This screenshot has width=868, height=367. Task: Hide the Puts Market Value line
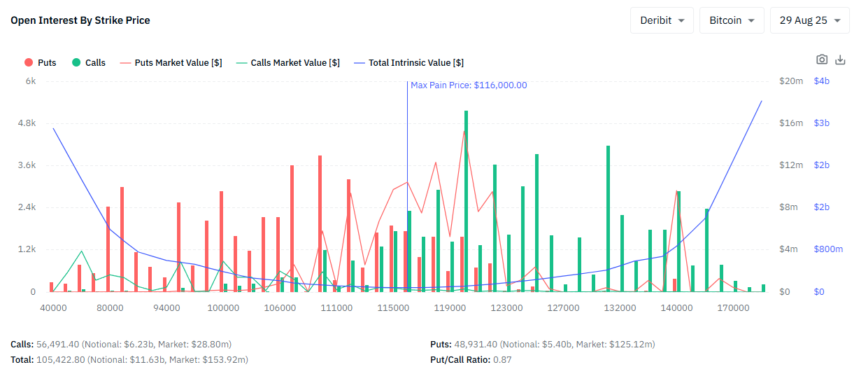point(171,62)
